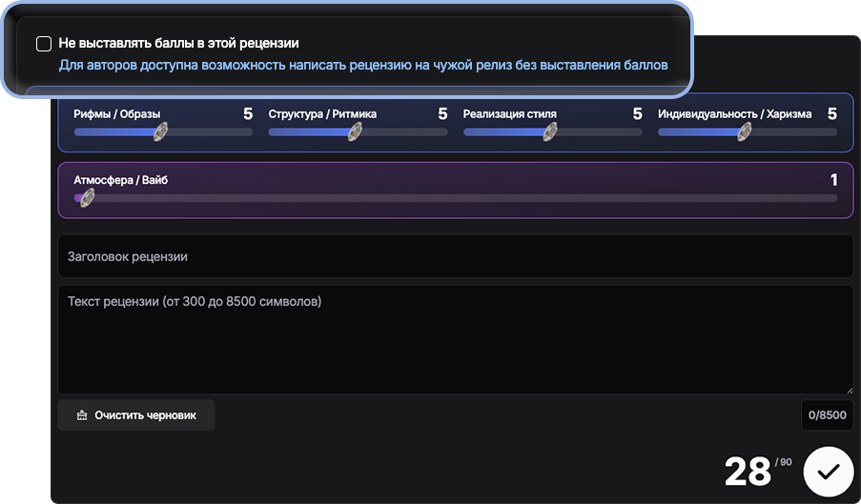Click the gem handle on Реализация стиля slider

point(550,131)
